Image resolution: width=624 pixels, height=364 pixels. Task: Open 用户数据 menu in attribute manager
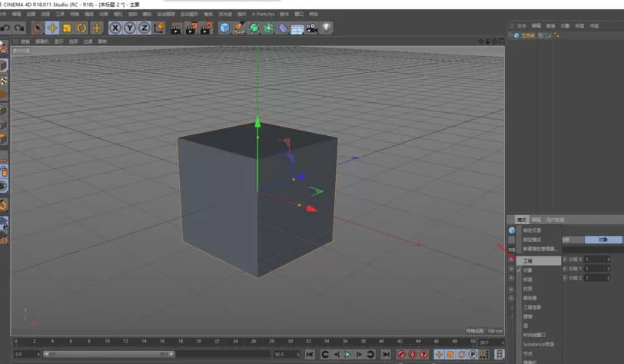pyautogui.click(x=555, y=220)
